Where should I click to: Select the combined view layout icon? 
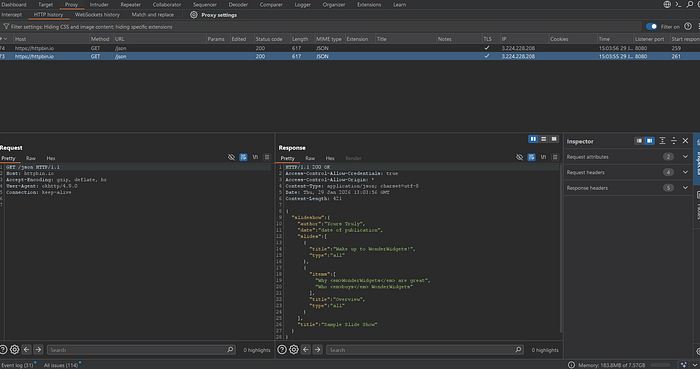click(554, 139)
